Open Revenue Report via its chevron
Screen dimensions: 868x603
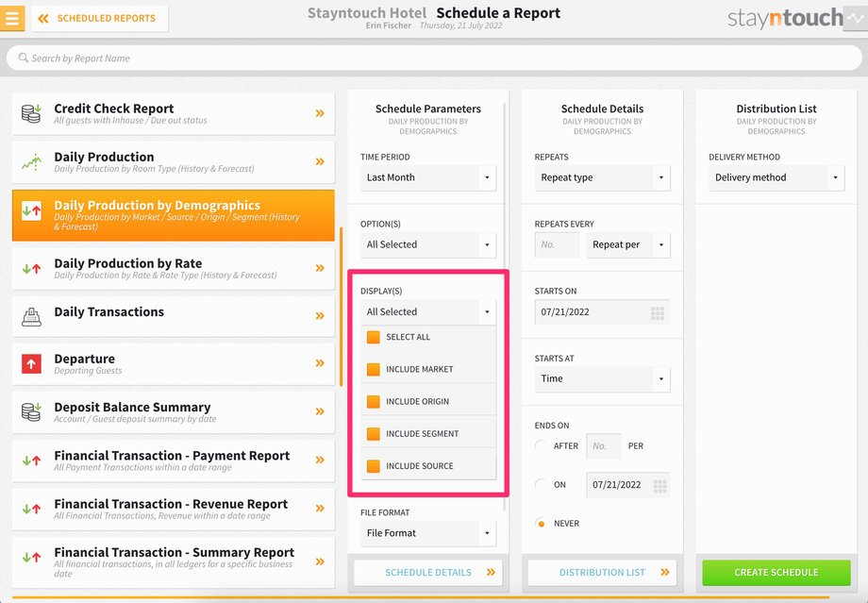click(320, 509)
